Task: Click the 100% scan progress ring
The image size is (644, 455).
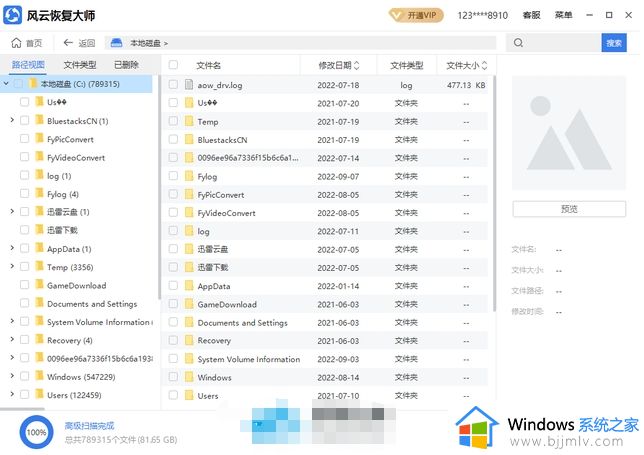Action: pyautogui.click(x=36, y=432)
